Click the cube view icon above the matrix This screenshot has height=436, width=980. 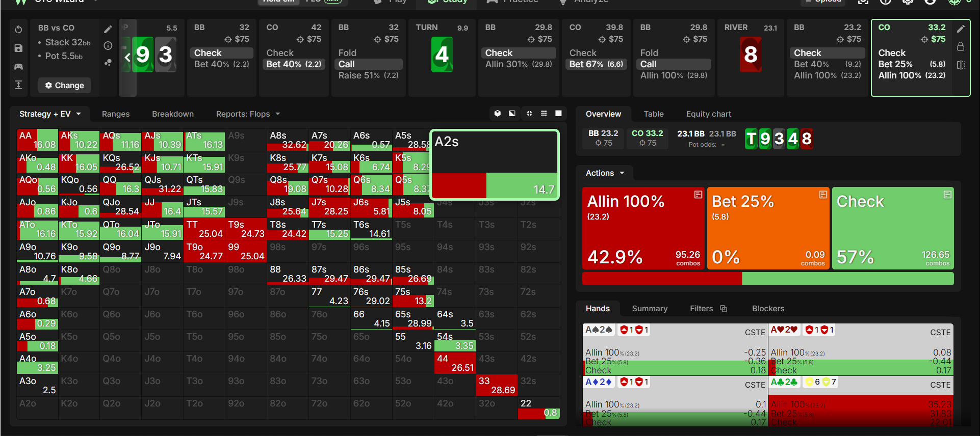point(498,114)
